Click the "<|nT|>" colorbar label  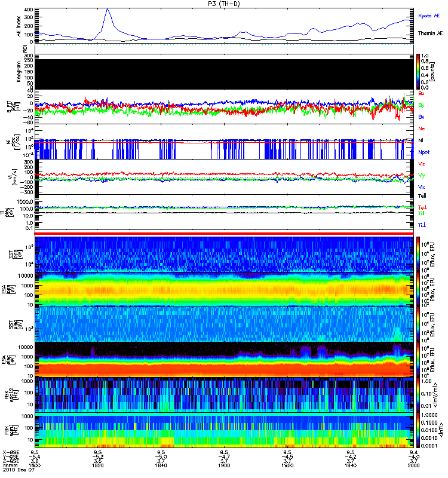point(440,430)
